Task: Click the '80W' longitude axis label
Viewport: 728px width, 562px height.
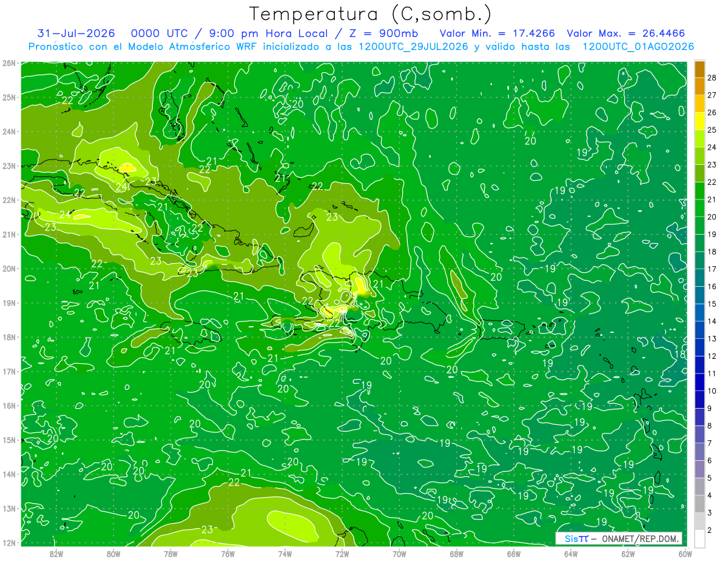Action: pyautogui.click(x=113, y=554)
